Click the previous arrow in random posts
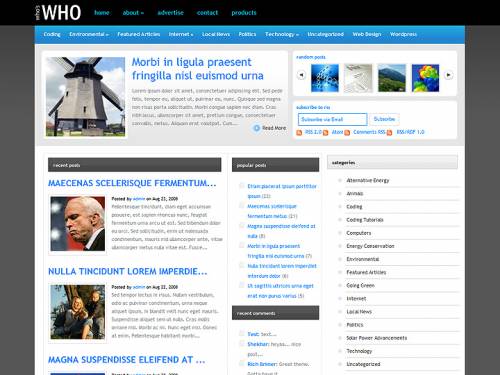The image size is (500, 375). point(301,75)
